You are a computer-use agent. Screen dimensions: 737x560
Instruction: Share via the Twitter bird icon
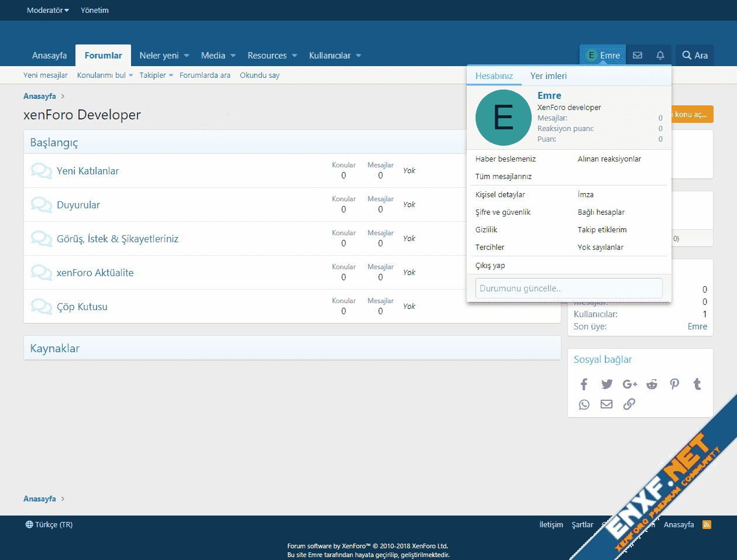(x=607, y=384)
